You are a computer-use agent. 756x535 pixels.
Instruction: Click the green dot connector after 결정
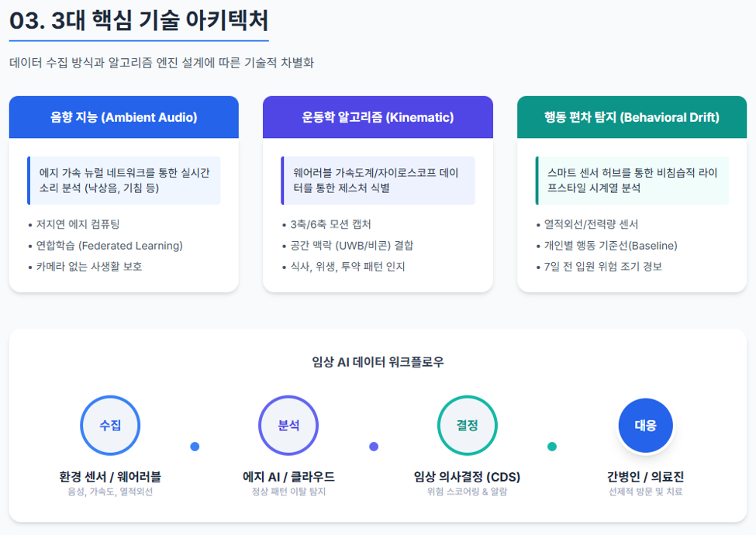pos(552,447)
